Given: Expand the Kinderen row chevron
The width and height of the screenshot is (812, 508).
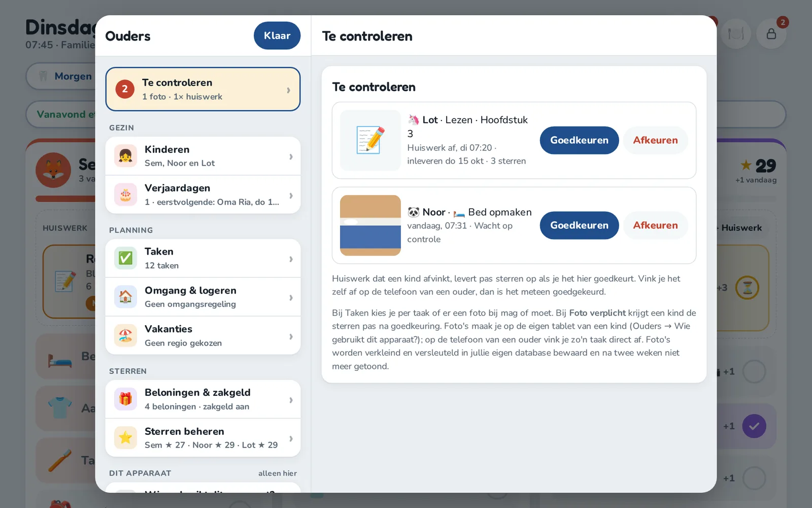Looking at the screenshot, I should point(291,156).
